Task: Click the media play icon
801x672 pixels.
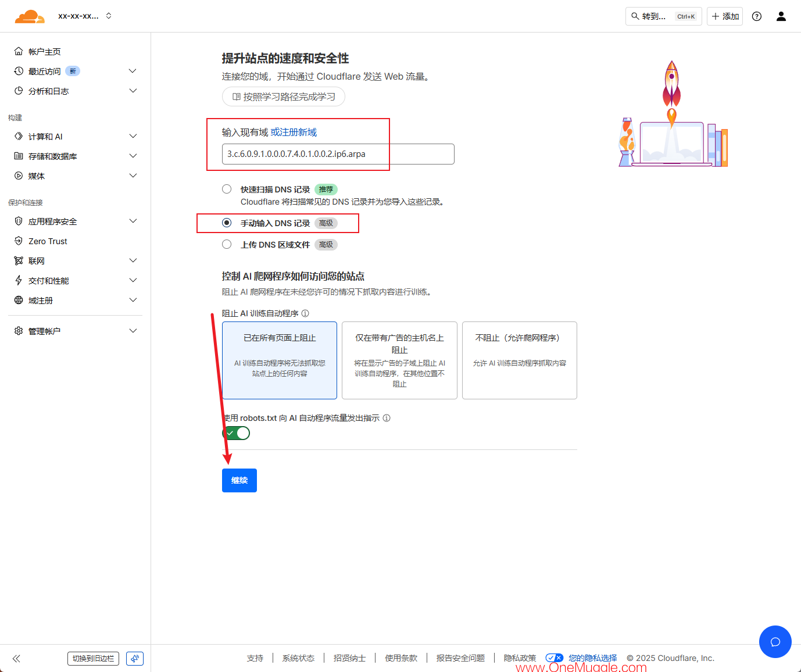Action: [x=19, y=176]
